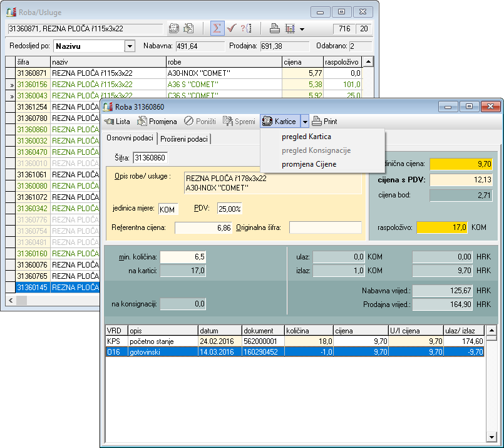Choose promjena Cijene from the menu
Screen dimensions: 504x448
pyautogui.click(x=309, y=164)
